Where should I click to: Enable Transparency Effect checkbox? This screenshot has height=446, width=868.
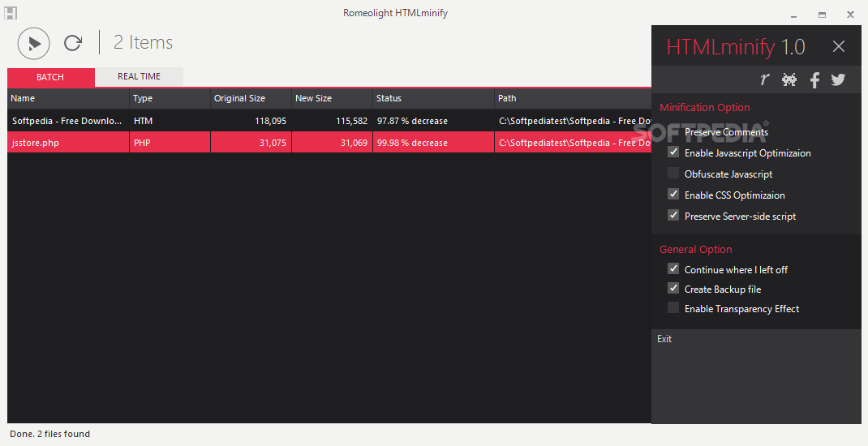point(673,307)
